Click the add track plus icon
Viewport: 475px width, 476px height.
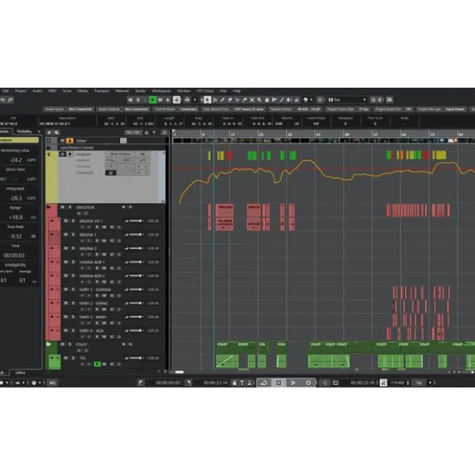[x=49, y=133]
